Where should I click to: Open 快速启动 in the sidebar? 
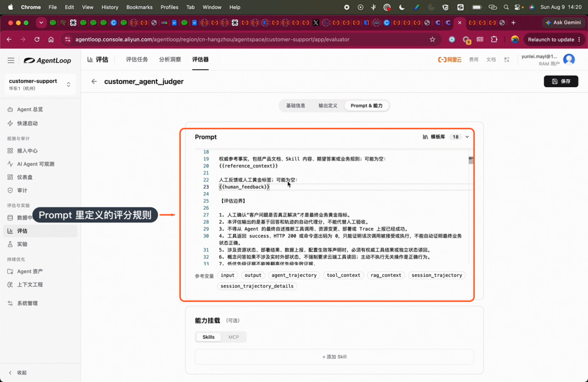(x=27, y=124)
